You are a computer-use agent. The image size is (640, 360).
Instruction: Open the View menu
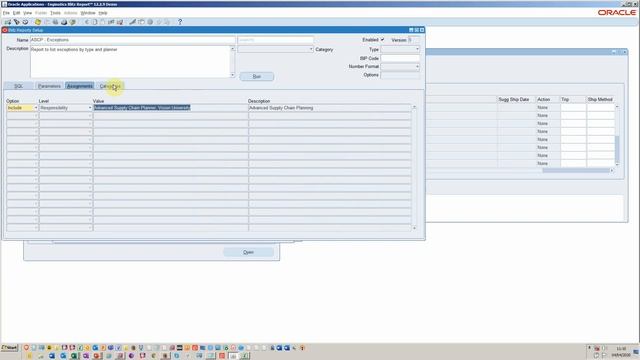[27, 13]
